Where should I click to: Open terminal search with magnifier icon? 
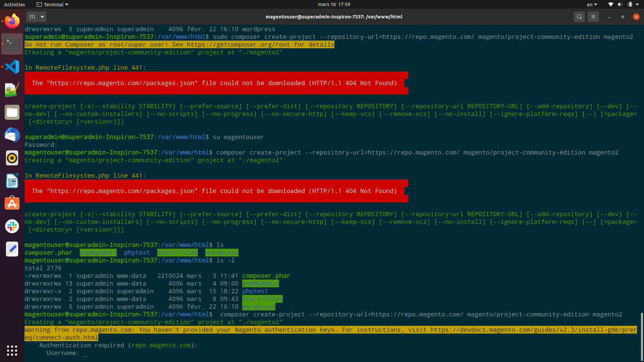pyautogui.click(x=579, y=17)
